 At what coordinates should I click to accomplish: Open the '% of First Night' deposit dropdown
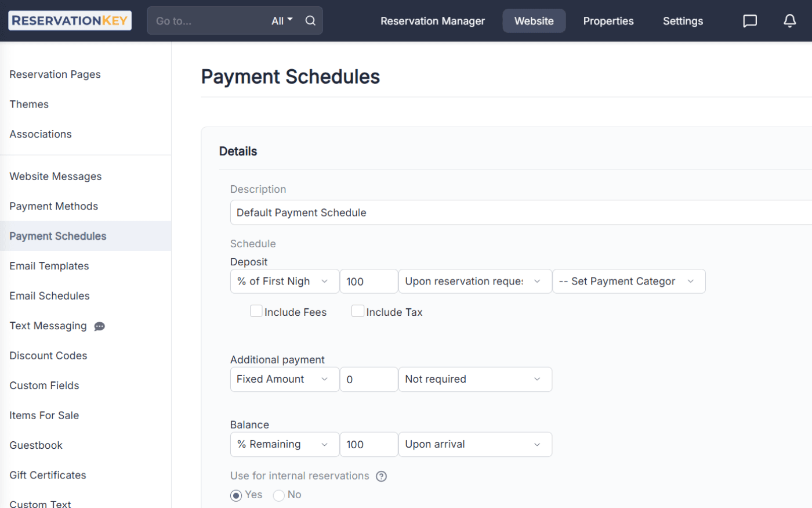(x=284, y=281)
